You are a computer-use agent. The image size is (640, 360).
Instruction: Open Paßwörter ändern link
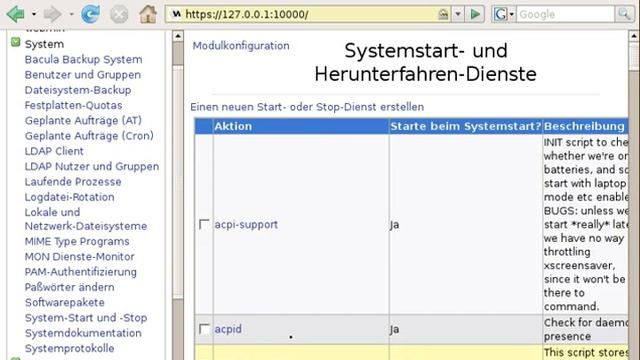coord(70,287)
